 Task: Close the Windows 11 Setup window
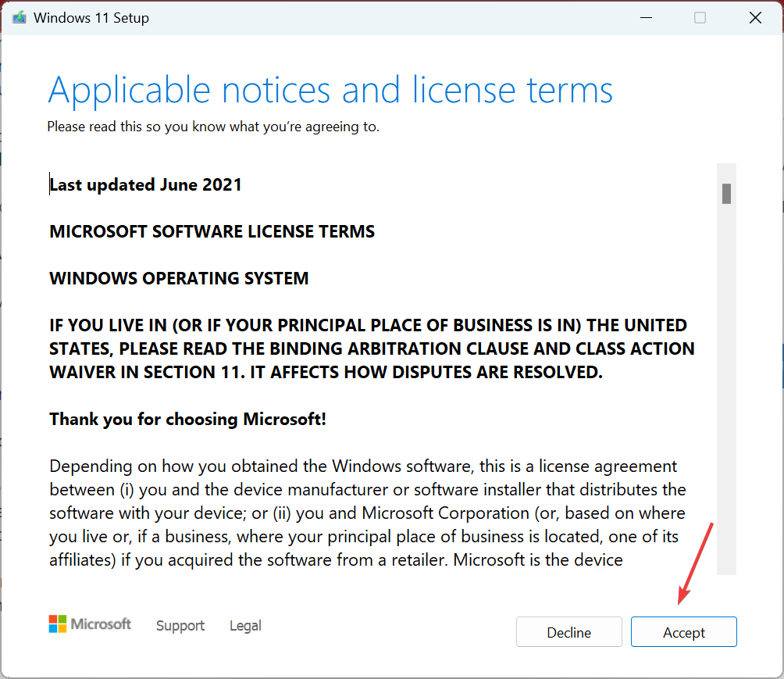click(755, 18)
